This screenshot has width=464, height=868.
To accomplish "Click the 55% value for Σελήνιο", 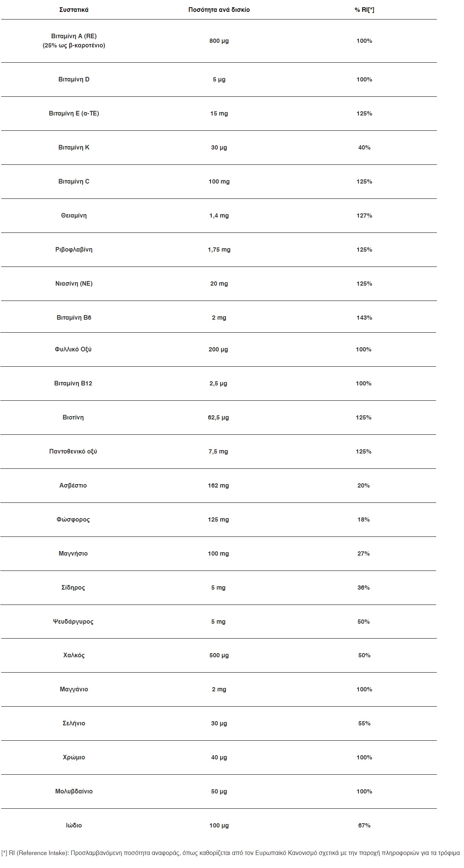I will tap(364, 723).
